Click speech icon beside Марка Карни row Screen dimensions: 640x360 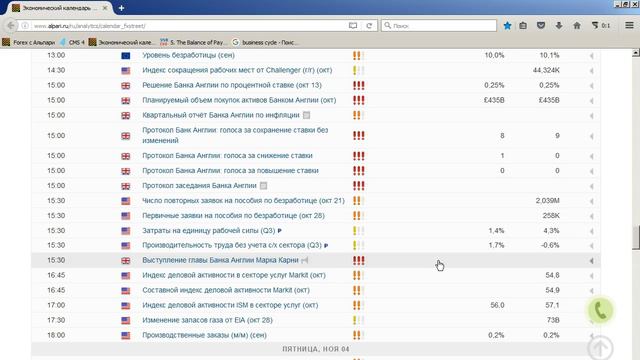click(x=304, y=260)
